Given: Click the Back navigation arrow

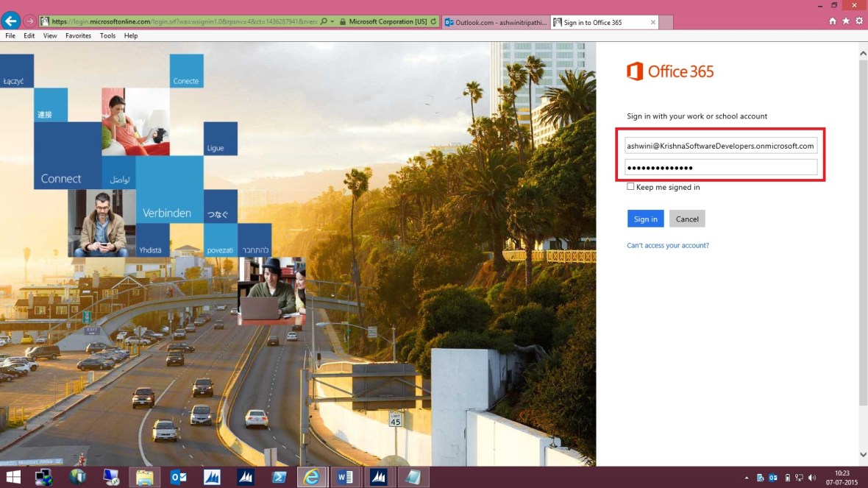Looking at the screenshot, I should pos(10,21).
